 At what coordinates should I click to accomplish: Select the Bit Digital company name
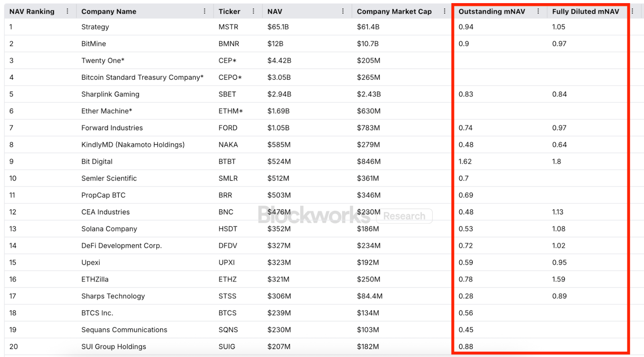coord(97,162)
